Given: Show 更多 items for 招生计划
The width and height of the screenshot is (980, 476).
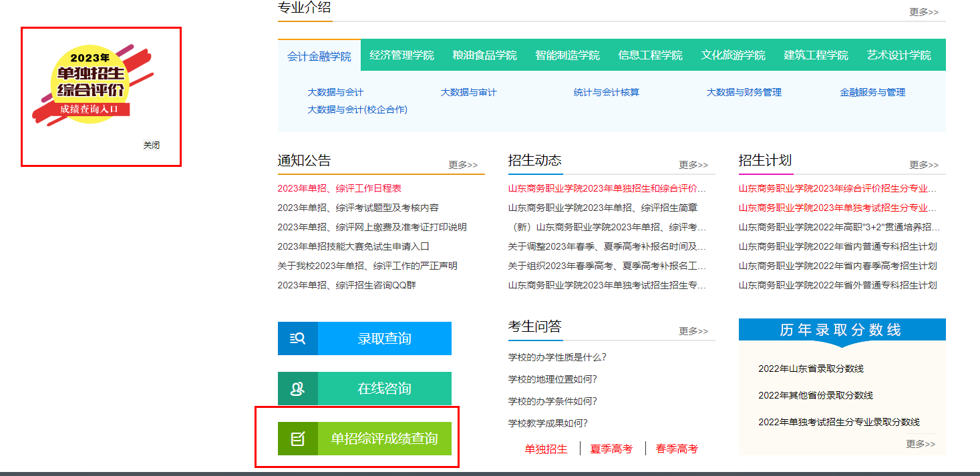Looking at the screenshot, I should pyautogui.click(x=923, y=165).
